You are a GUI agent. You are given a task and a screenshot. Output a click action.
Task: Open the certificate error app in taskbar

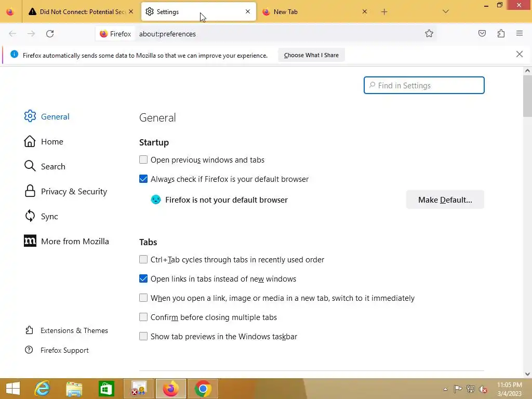(x=139, y=389)
